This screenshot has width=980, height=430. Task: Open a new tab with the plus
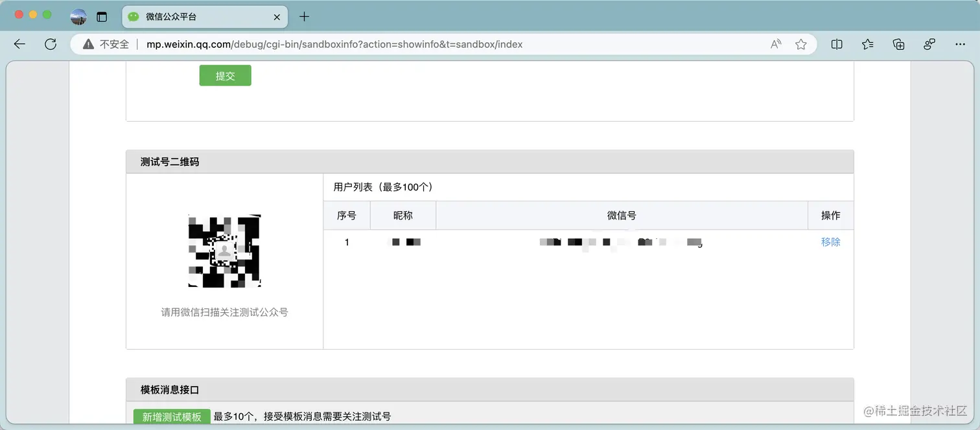pyautogui.click(x=304, y=16)
